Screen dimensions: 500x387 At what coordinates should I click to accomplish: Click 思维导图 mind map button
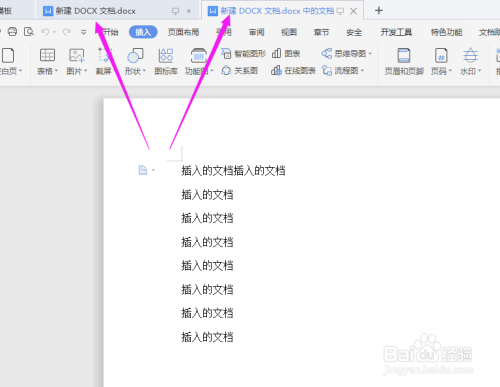coord(344,53)
